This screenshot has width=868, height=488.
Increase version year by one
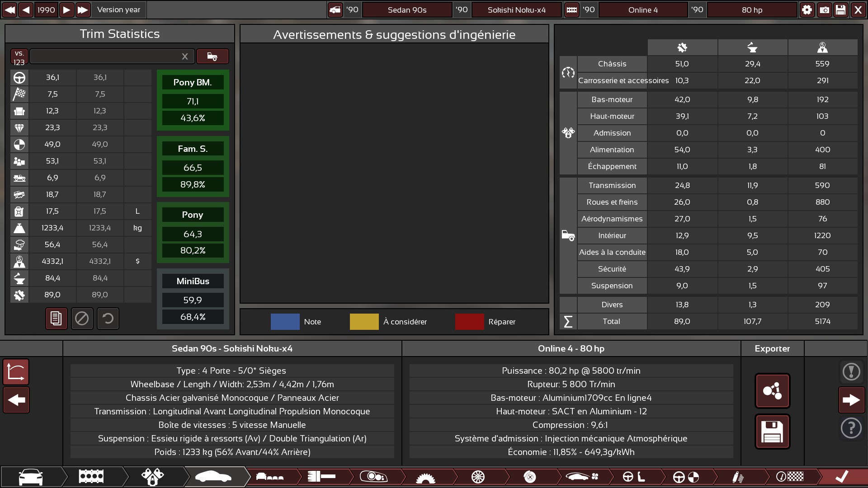66,9
